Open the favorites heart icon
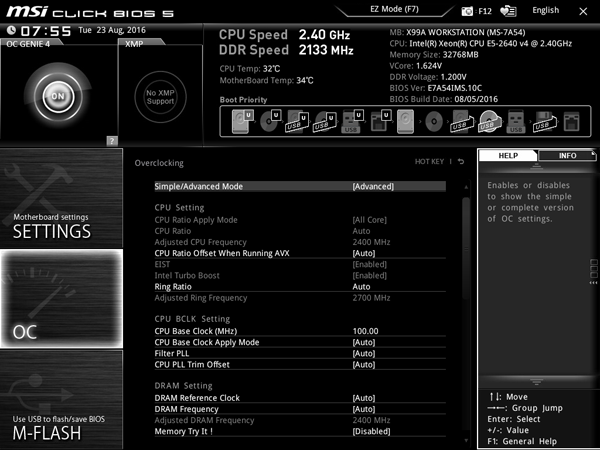 508,11
